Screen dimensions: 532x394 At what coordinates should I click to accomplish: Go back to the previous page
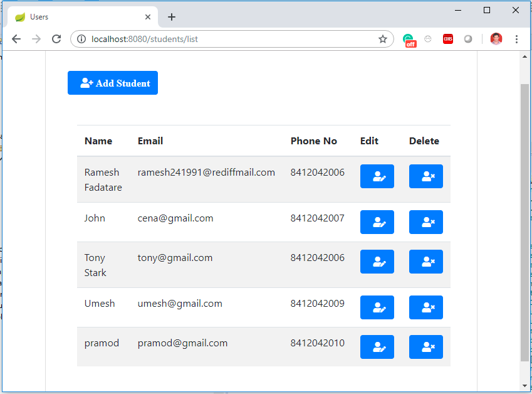[x=16, y=39]
